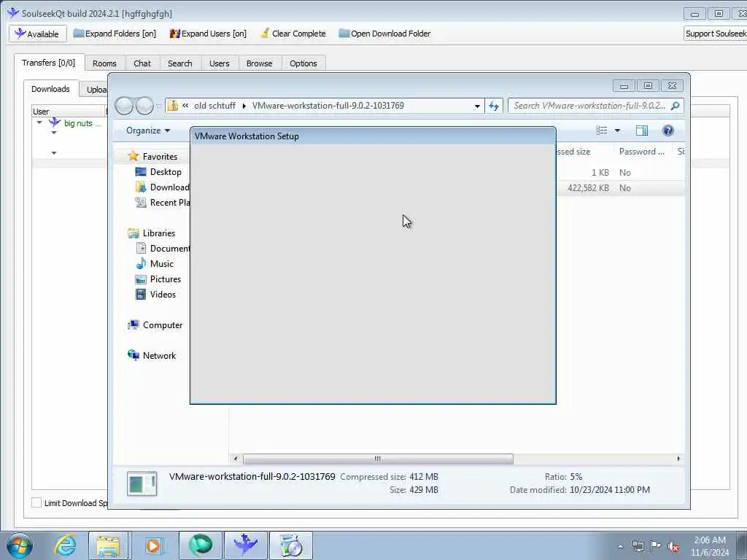Open the view options dropdown arrow
Image resolution: width=747 pixels, height=560 pixels.
click(617, 131)
